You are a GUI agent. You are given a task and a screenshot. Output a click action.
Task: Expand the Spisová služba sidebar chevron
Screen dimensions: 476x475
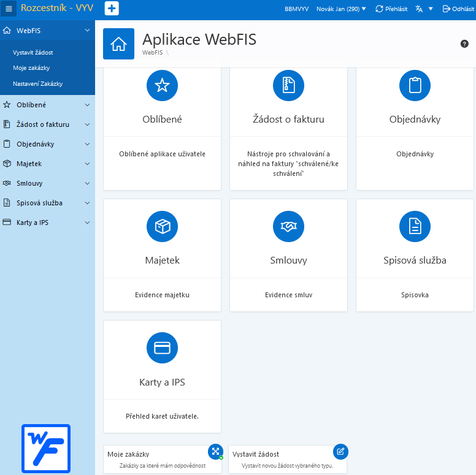click(88, 203)
